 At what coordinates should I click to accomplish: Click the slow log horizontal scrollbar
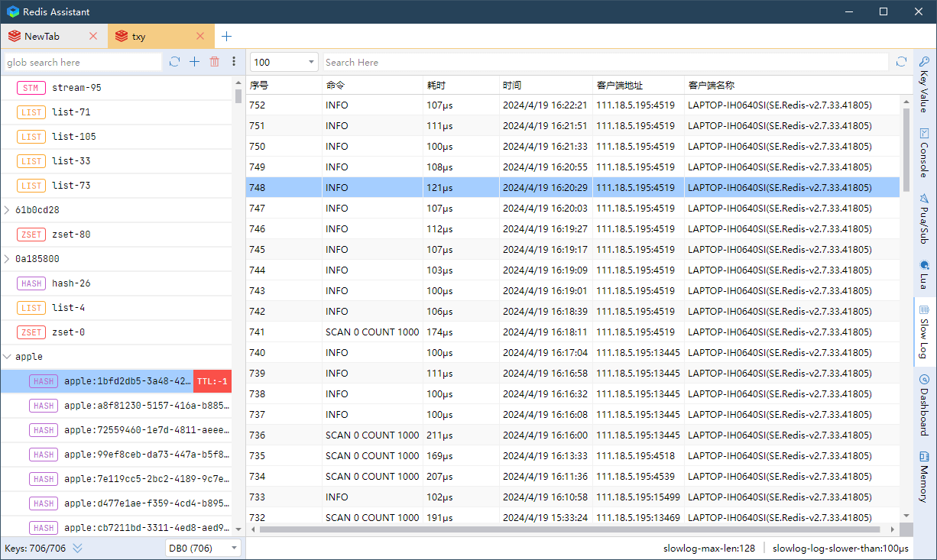click(x=569, y=529)
